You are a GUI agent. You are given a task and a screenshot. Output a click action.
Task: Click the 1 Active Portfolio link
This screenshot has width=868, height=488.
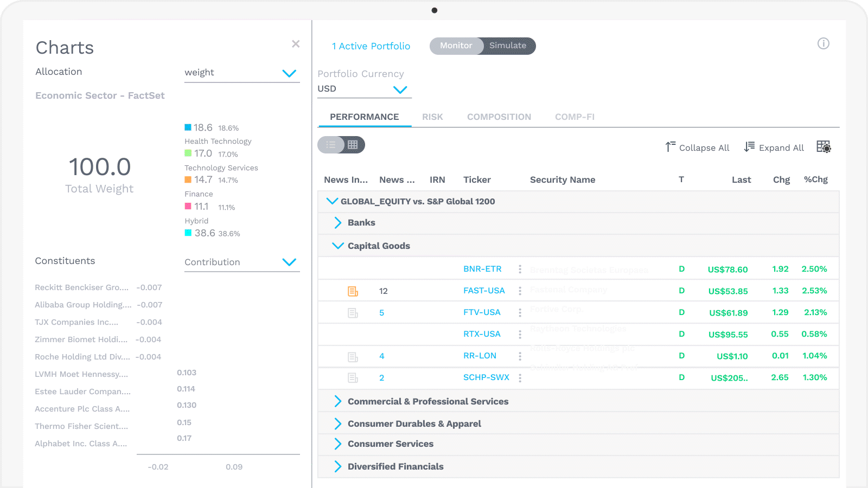pos(371,46)
